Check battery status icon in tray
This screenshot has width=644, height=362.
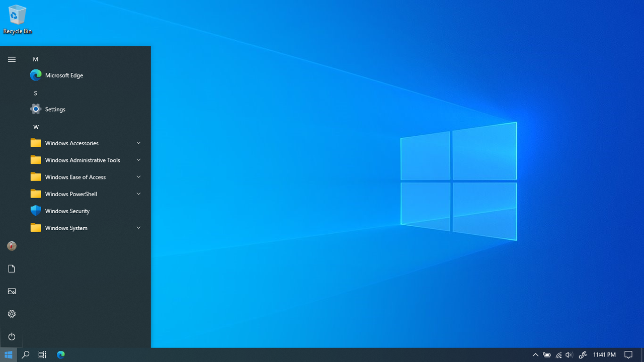[547, 355]
